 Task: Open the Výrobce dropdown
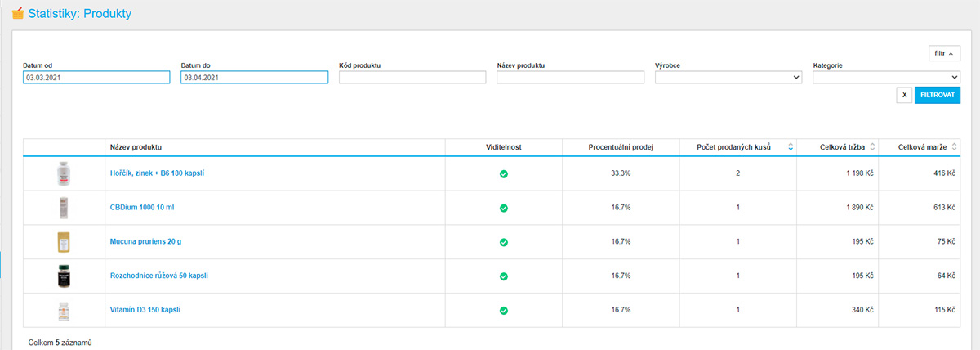pos(728,78)
